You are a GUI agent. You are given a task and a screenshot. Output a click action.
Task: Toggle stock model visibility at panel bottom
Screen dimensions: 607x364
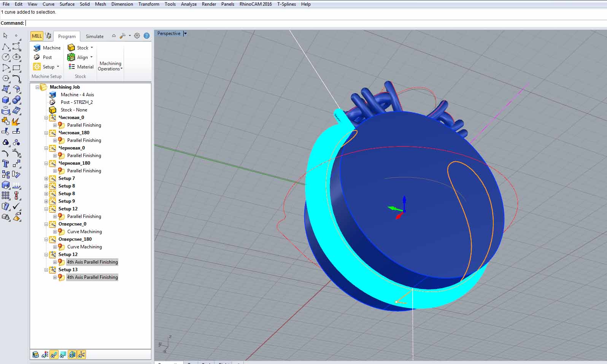click(x=35, y=354)
